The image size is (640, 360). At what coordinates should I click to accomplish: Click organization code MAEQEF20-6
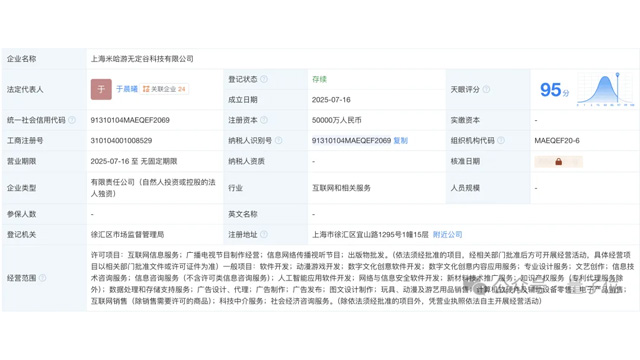(x=557, y=140)
